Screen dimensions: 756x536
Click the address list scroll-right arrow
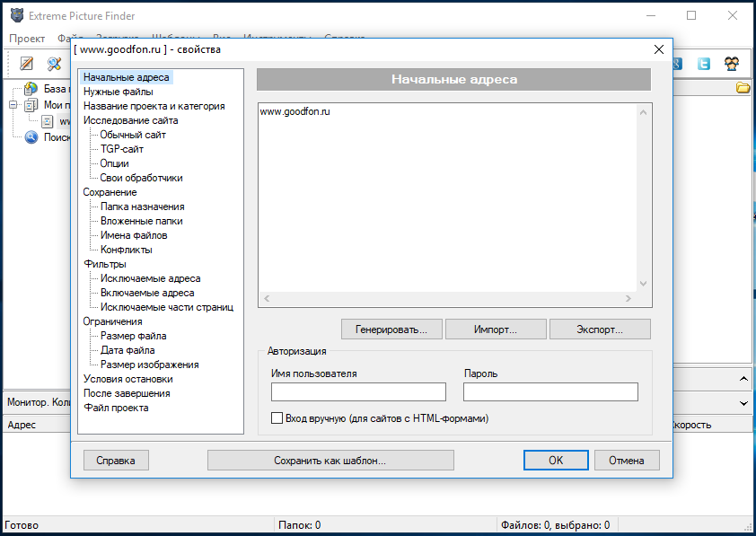629,298
